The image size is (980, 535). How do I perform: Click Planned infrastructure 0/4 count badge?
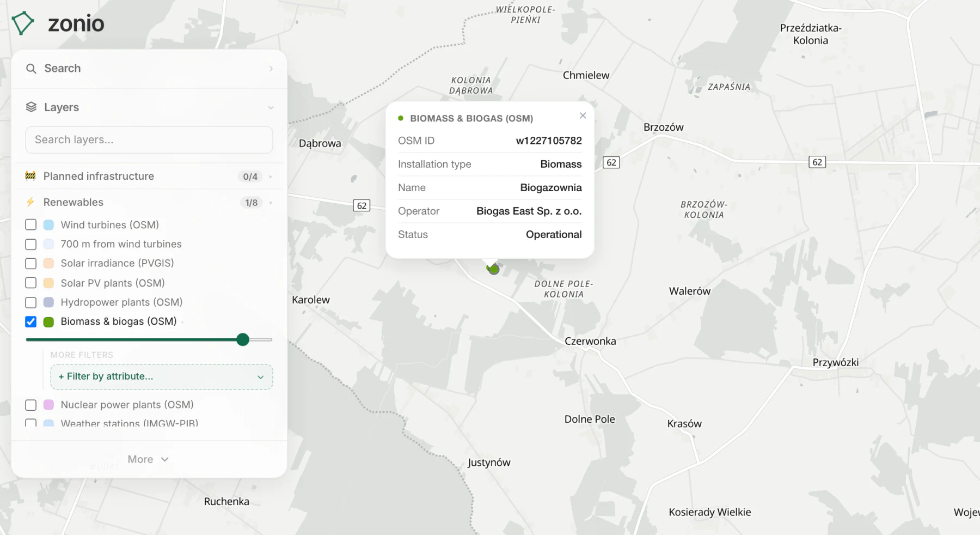[250, 177]
